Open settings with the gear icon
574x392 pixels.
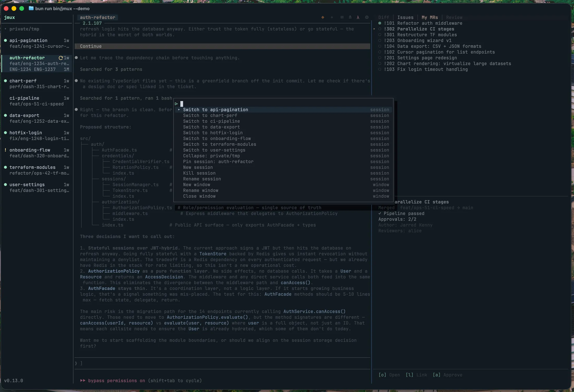coord(367,17)
